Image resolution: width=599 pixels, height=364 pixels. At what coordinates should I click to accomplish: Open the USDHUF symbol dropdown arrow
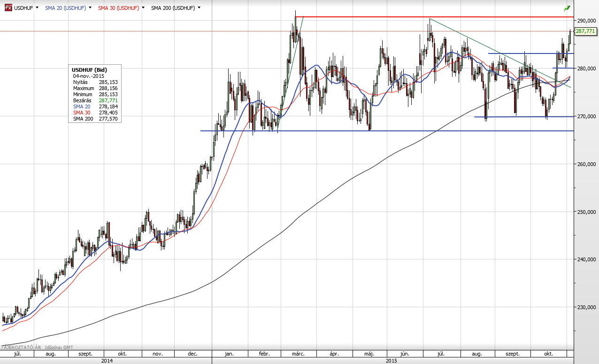[x=37, y=8]
